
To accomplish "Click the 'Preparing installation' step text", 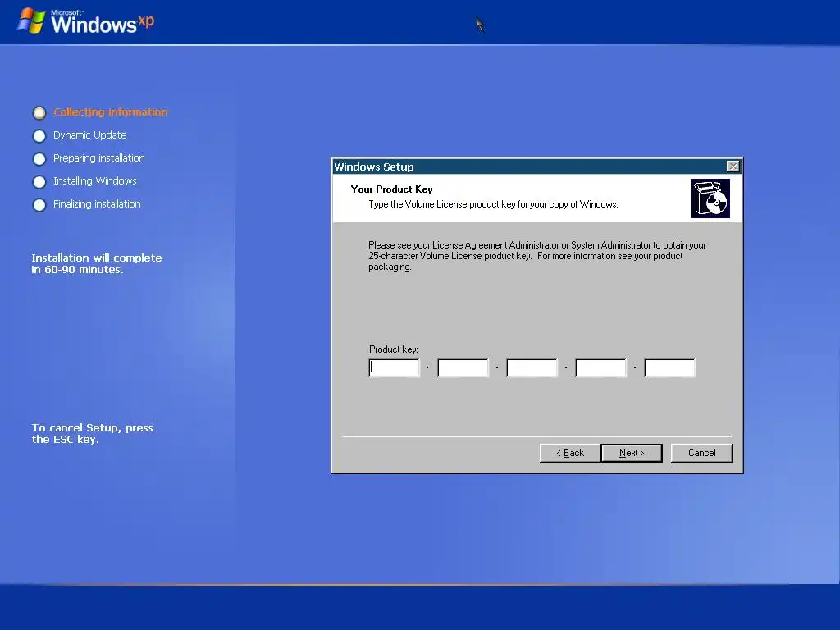I will 99,158.
